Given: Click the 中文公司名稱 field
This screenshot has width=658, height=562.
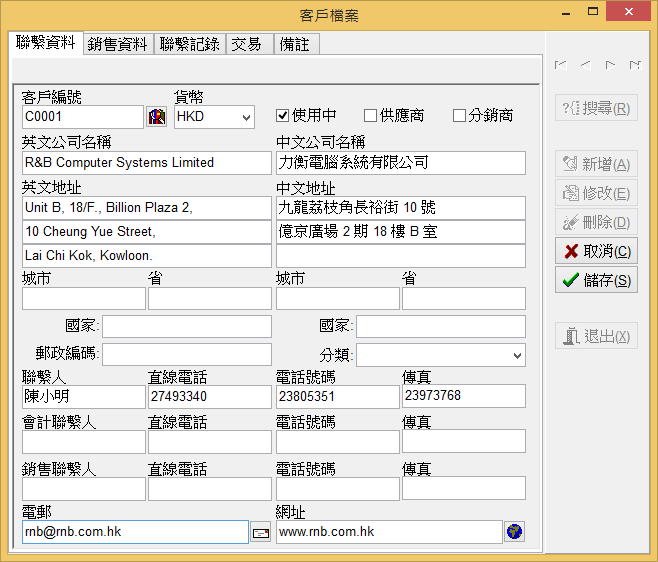Looking at the screenshot, I should (x=401, y=163).
